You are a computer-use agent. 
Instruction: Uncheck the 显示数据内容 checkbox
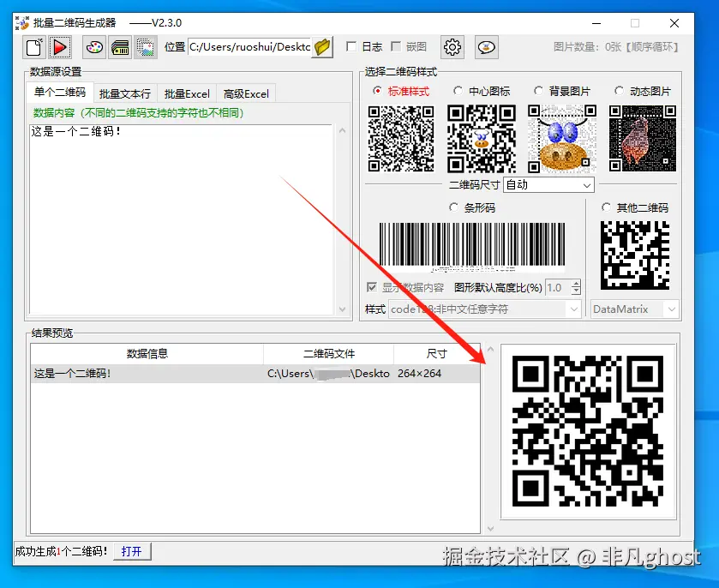click(x=372, y=287)
